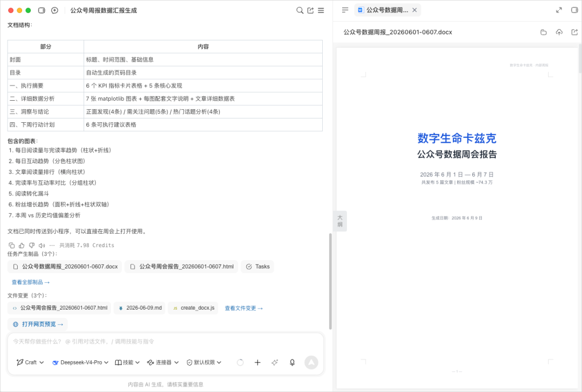Open the 2026-06-09.md file chip
The height and width of the screenshot is (392, 582).
click(x=140, y=308)
